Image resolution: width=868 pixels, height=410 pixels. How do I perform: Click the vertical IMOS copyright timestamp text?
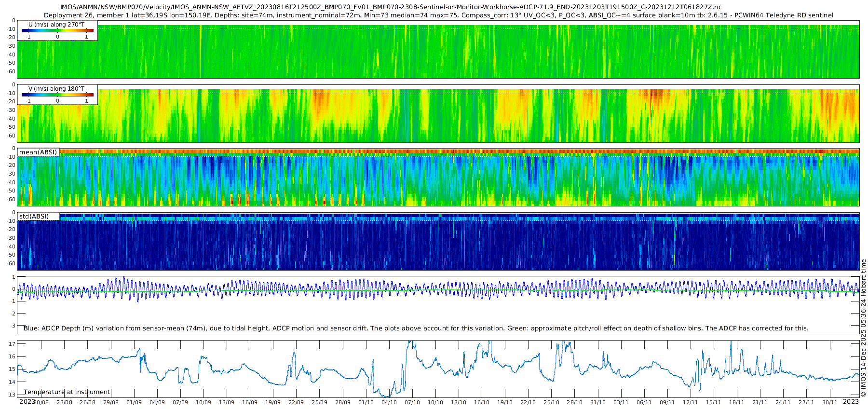tap(863, 328)
